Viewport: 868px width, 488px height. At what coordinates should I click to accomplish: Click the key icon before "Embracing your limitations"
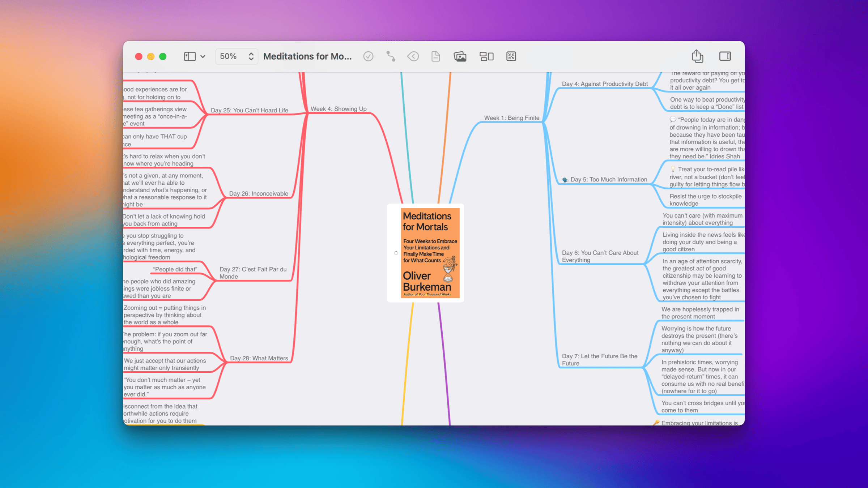tap(656, 423)
